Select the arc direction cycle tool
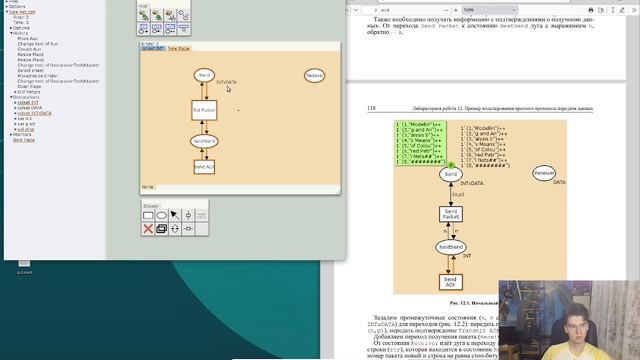 (x=175, y=229)
